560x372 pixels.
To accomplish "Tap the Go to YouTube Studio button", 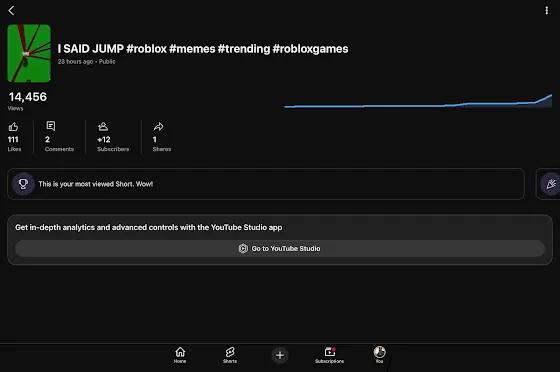I will pyautogui.click(x=280, y=248).
